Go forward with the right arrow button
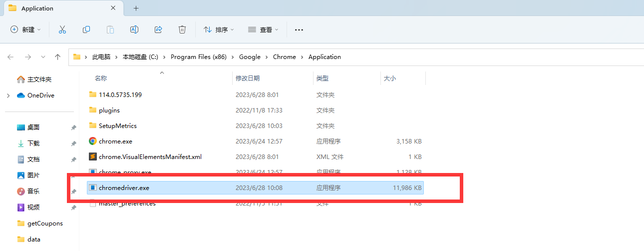The image size is (644, 251). [x=28, y=57]
